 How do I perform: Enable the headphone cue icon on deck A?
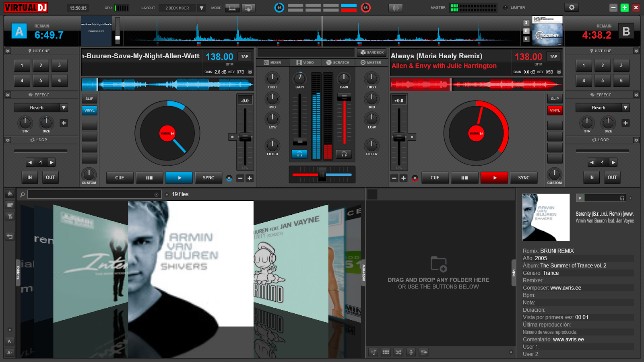coord(299,154)
